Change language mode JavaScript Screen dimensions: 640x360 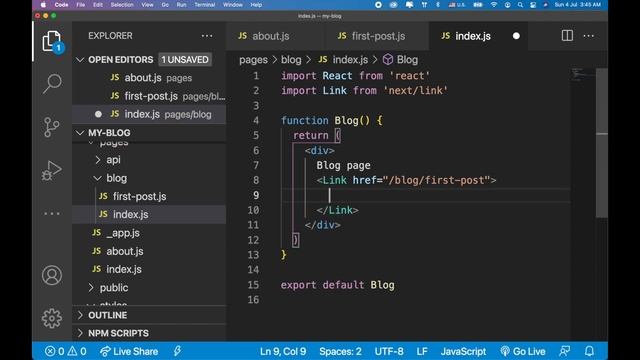point(463,351)
